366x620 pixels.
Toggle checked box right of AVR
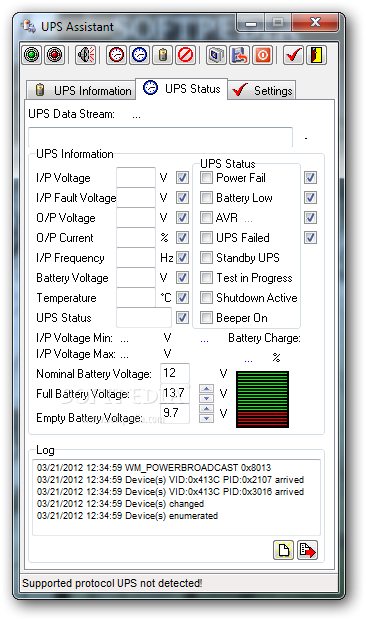coord(310,217)
